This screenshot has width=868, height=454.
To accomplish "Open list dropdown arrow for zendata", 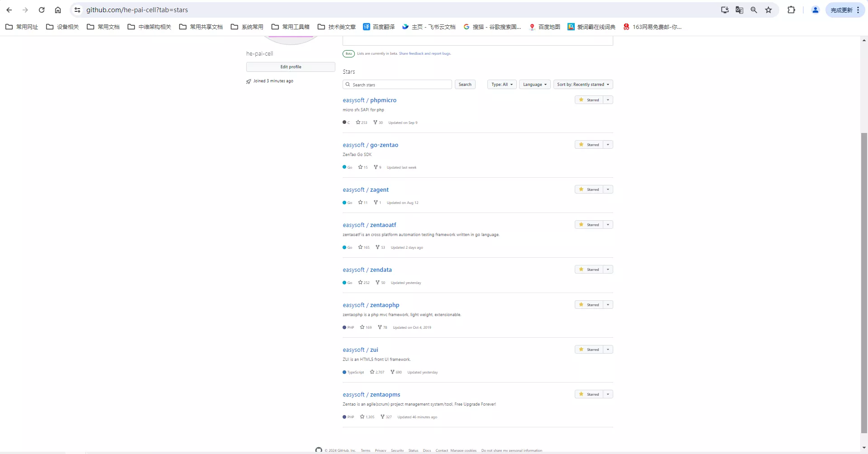I will point(608,270).
